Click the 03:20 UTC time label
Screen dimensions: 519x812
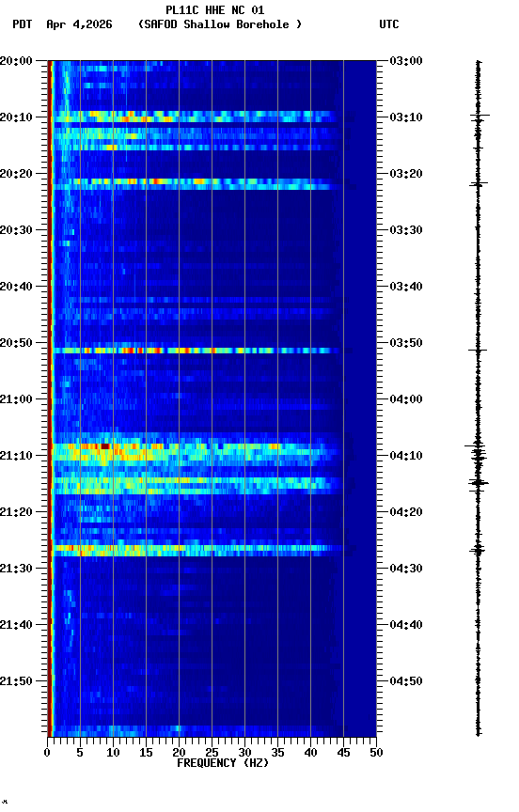coord(406,174)
